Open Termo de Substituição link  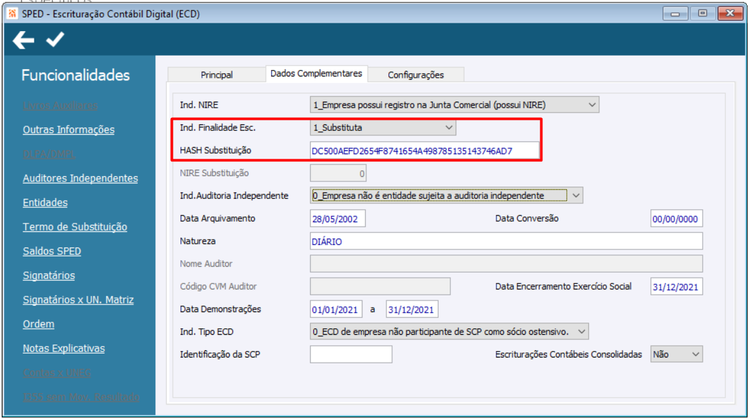click(x=75, y=227)
